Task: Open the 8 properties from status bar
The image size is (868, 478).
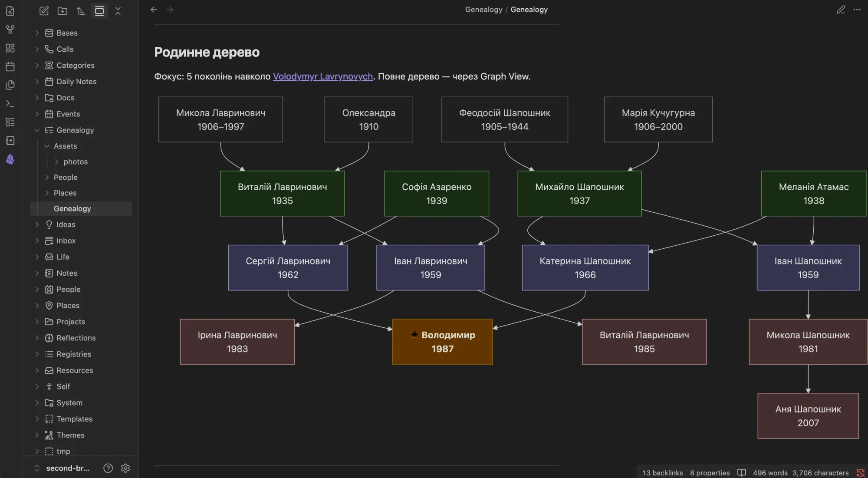Action: (710, 473)
